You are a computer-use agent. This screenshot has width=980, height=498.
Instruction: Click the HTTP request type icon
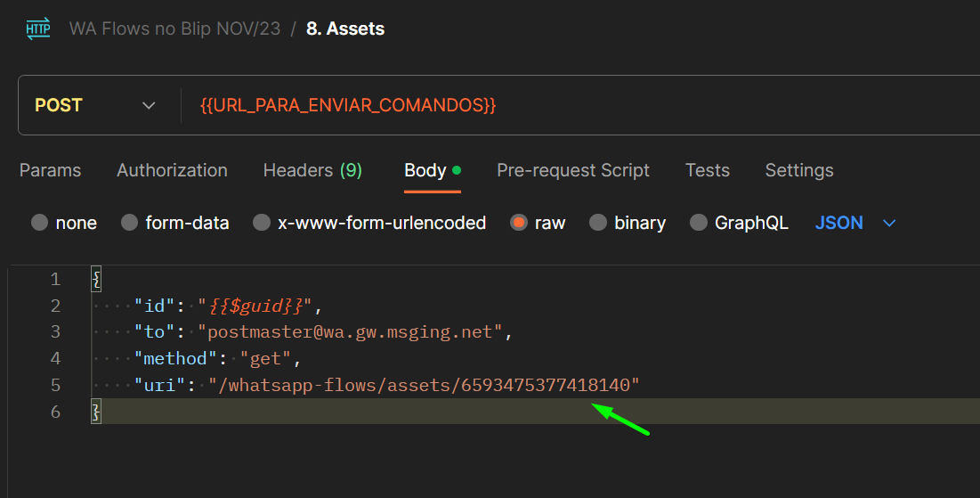pyautogui.click(x=38, y=29)
